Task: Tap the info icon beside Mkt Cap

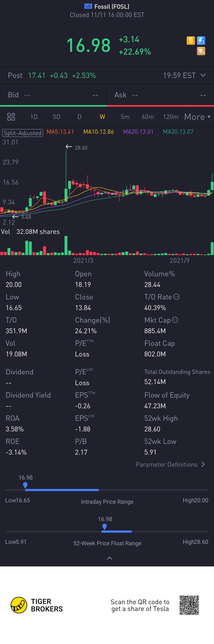Action: pyautogui.click(x=175, y=320)
